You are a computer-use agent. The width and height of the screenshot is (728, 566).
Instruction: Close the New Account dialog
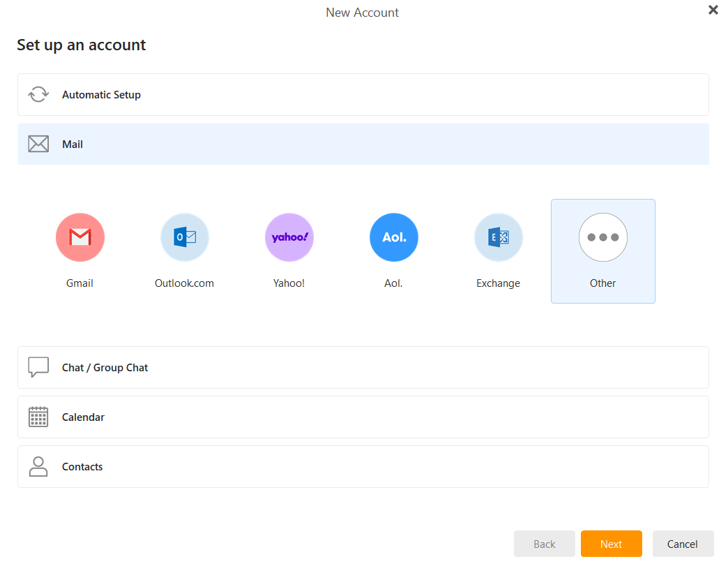(713, 10)
